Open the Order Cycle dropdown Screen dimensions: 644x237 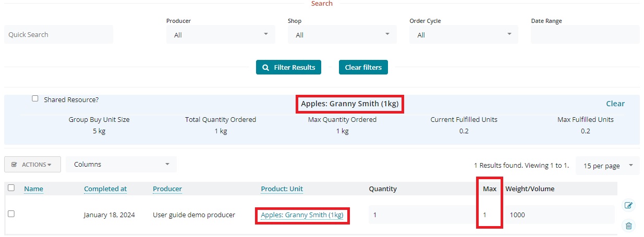click(x=464, y=35)
